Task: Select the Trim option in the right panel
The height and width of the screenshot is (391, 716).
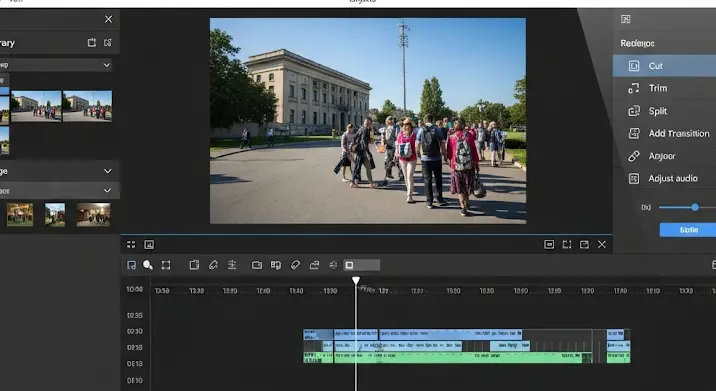Action: pos(664,88)
